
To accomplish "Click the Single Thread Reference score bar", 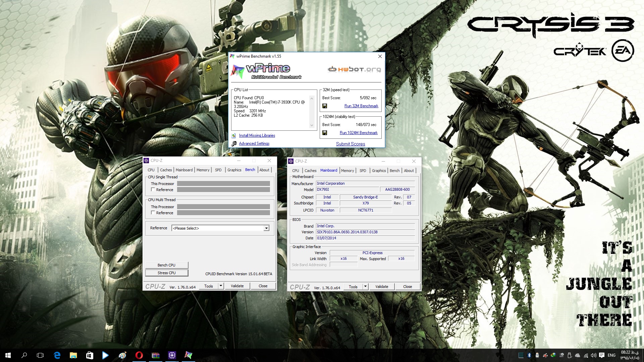I will click(x=223, y=190).
